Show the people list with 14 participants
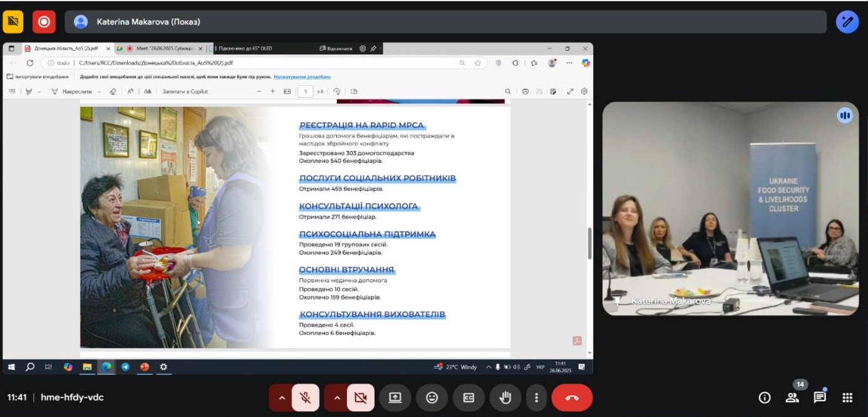 pos(792,398)
